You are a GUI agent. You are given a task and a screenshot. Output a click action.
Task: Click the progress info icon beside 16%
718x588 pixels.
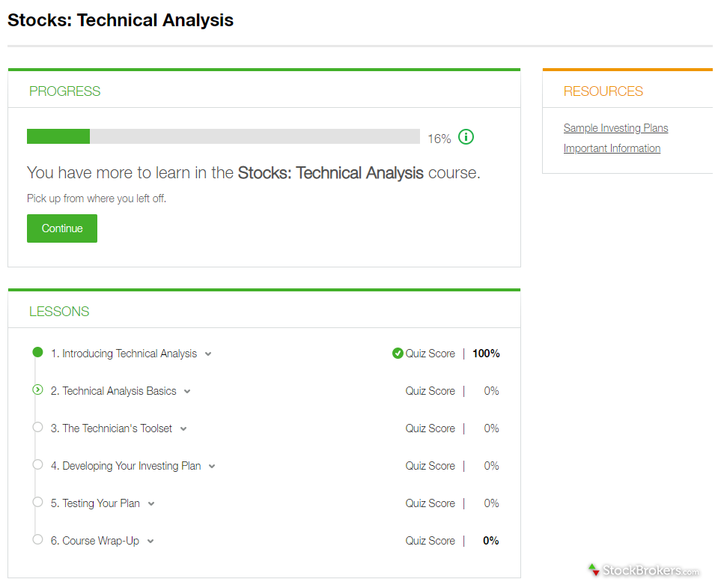466,137
